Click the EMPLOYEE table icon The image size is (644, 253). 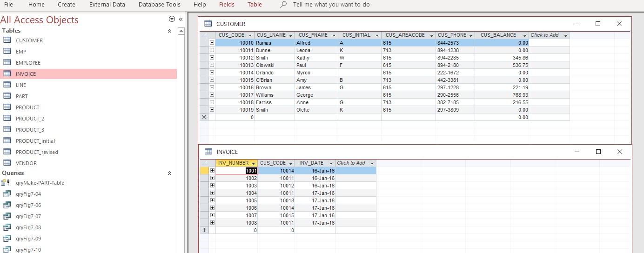7,63
